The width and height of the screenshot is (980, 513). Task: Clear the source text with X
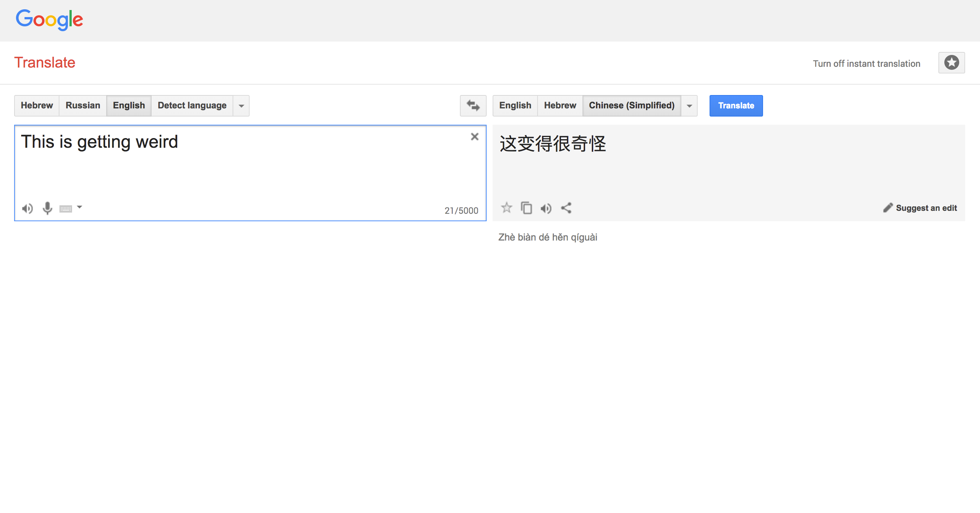point(474,137)
